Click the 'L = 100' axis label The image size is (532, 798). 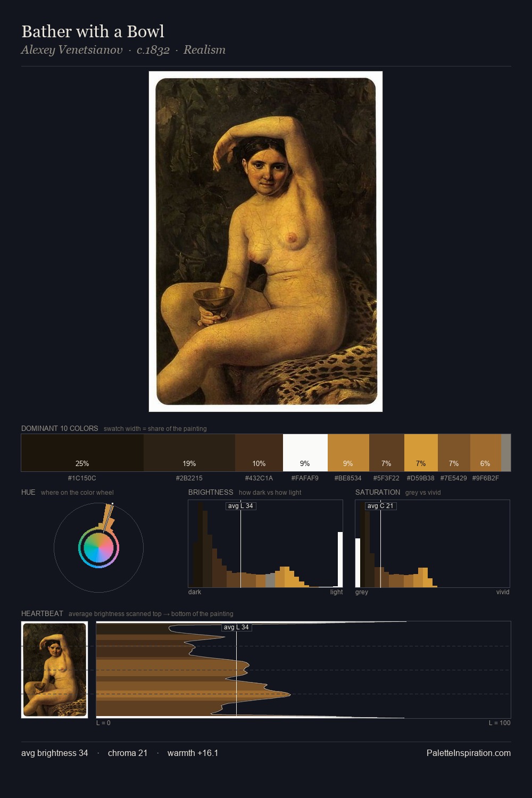point(500,723)
